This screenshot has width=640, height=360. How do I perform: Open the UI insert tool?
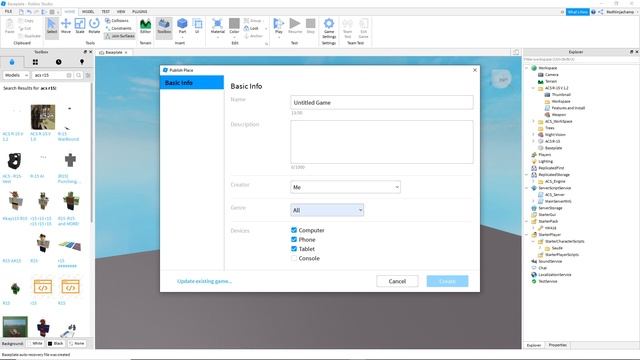[x=197, y=27]
